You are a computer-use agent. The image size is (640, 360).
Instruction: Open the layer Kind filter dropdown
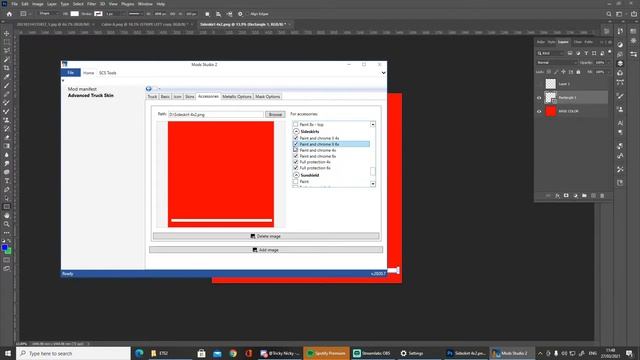pyautogui.click(x=550, y=53)
